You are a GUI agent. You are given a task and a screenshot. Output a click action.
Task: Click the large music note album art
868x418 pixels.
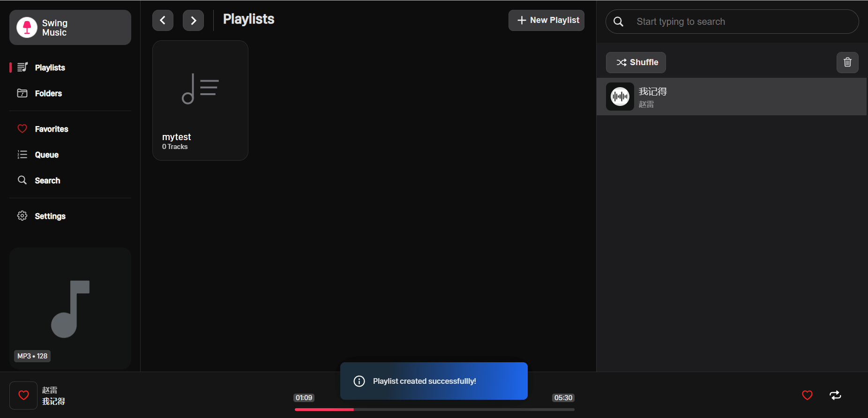click(70, 308)
